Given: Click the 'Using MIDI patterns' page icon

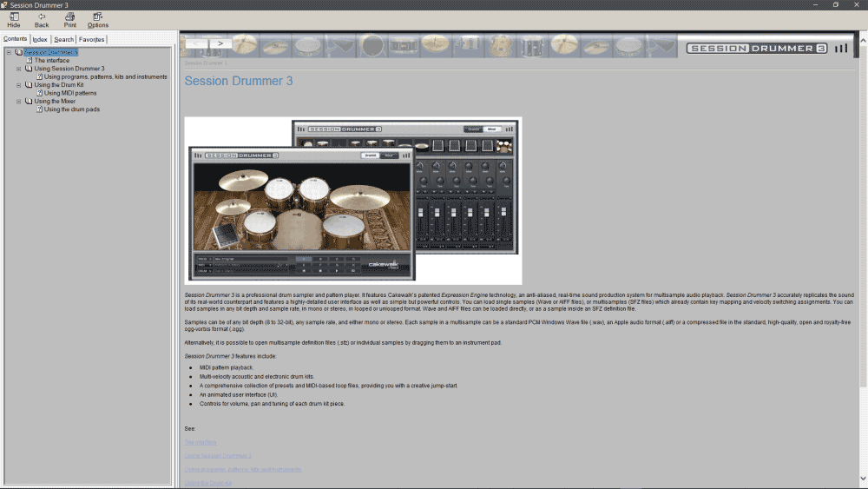Looking at the screenshot, I should 39,93.
